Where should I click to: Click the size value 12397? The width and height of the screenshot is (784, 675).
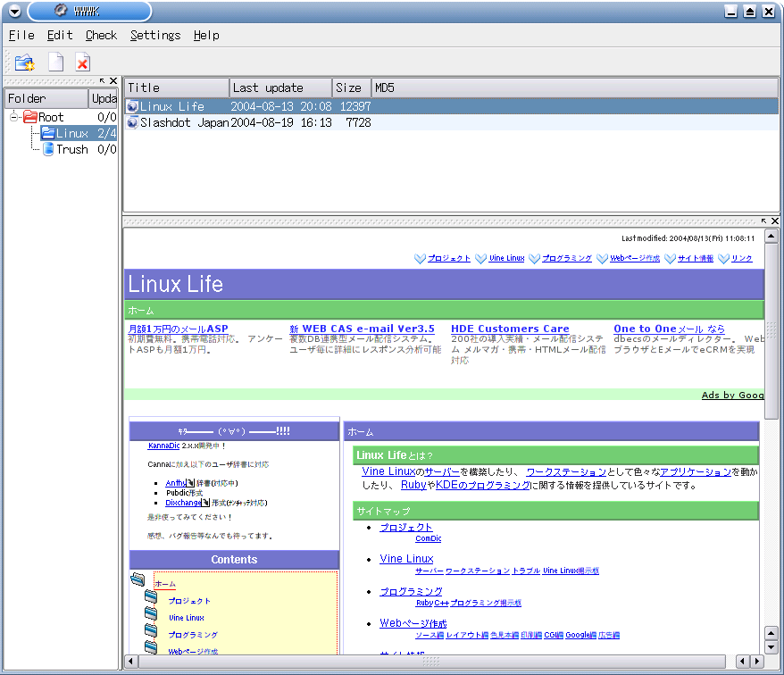tap(355, 106)
